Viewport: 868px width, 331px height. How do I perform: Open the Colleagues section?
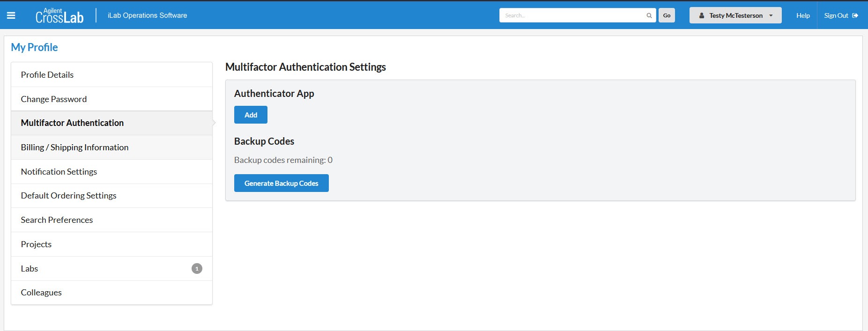[41, 293]
